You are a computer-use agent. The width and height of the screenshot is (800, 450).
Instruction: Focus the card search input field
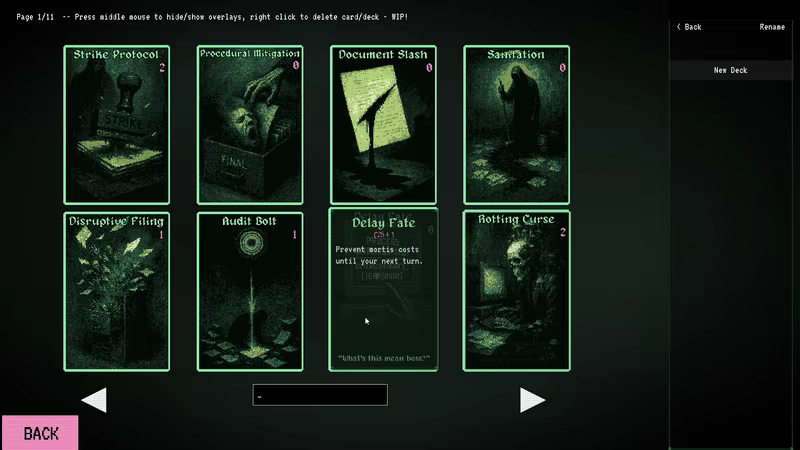[x=320, y=395]
